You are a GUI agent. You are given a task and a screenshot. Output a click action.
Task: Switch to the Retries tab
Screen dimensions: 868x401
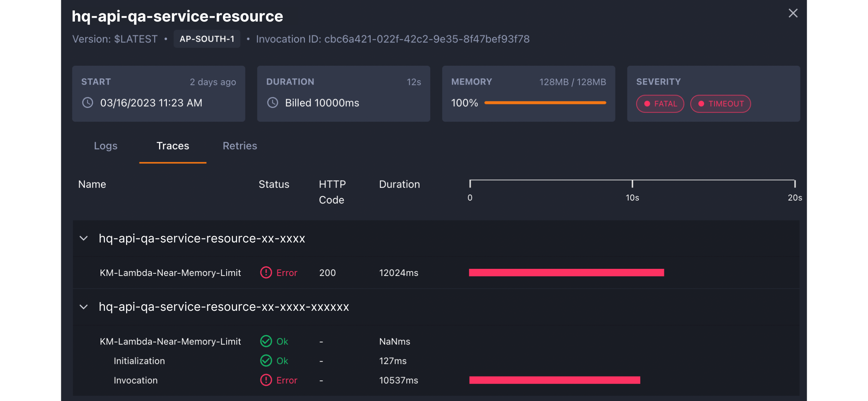click(x=240, y=146)
